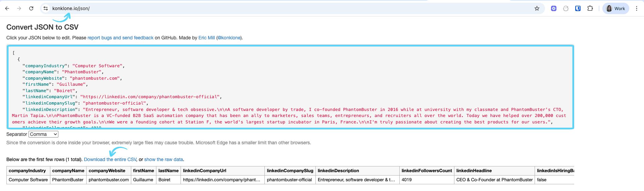The height and width of the screenshot is (191, 644).
Task: Click the report bugs and send feedback link
Action: (120, 38)
